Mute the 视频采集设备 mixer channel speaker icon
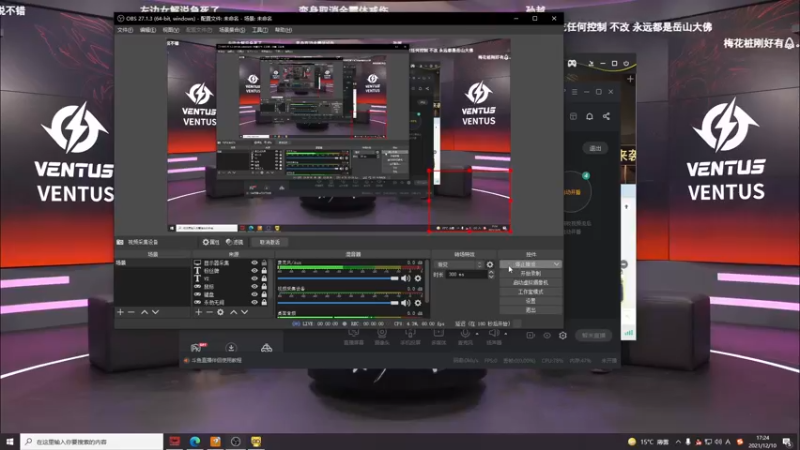This screenshot has width=800, height=450. click(x=406, y=303)
